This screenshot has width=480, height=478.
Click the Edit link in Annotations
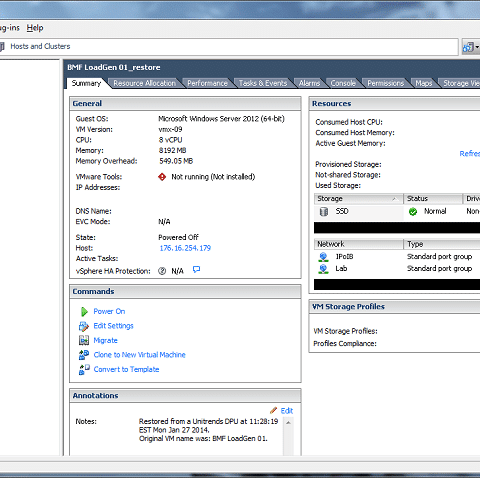pos(287,411)
